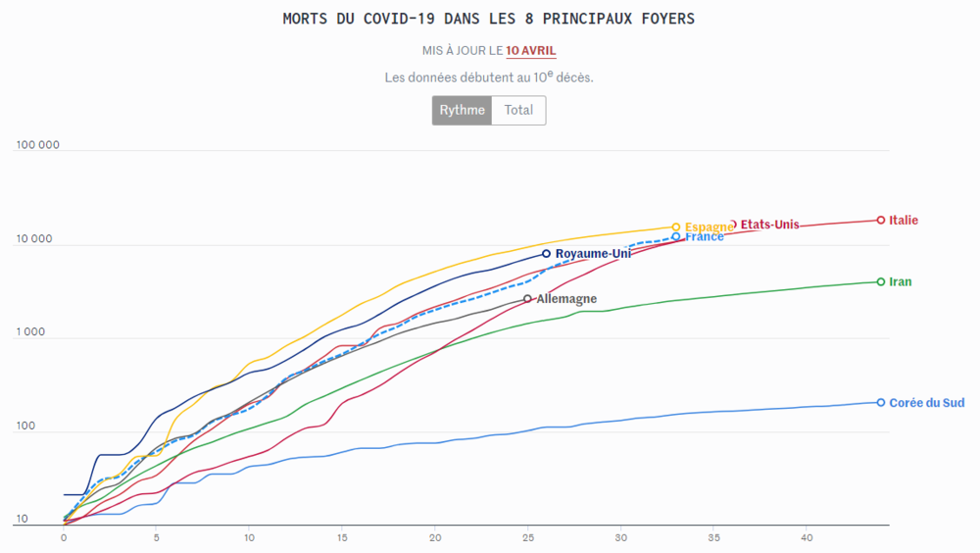
Task: Click the Allemagne line endpoint marker
Action: click(528, 299)
